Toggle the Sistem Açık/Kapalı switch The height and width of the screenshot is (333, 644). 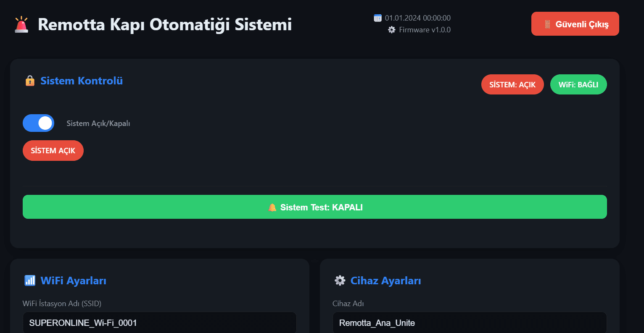pos(39,123)
